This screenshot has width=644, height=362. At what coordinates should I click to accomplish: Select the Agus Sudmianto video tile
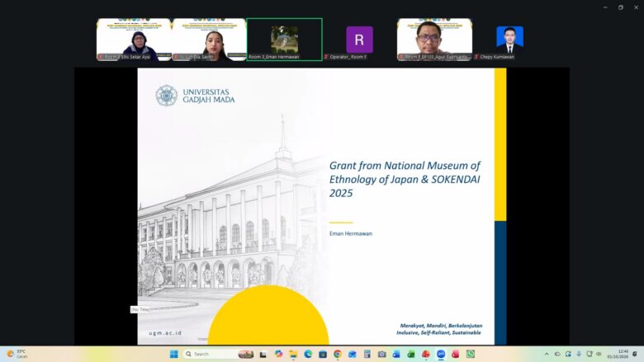(x=434, y=40)
